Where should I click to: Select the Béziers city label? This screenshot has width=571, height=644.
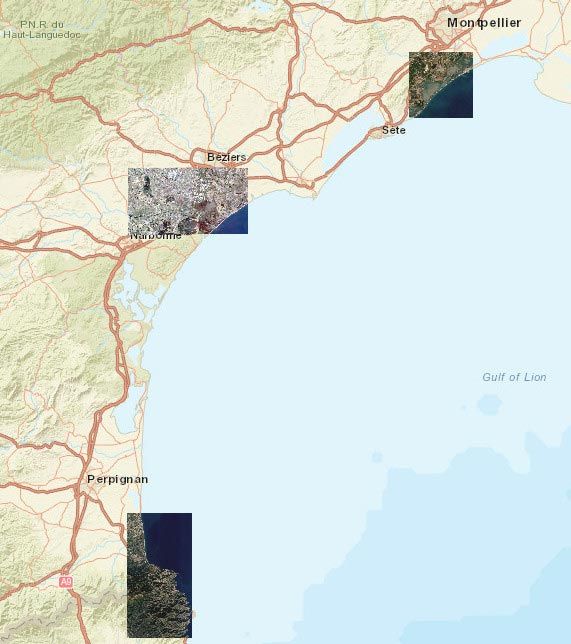tap(226, 157)
